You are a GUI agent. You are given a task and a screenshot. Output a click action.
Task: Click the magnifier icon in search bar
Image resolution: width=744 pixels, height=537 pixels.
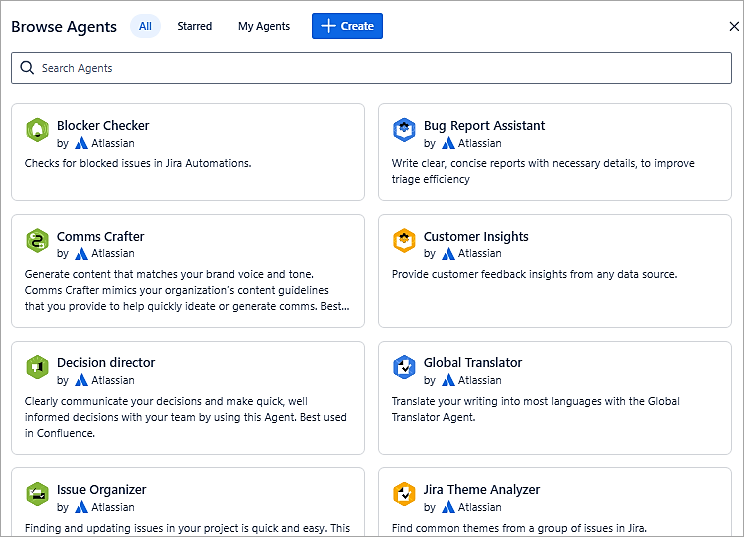[x=27, y=68]
